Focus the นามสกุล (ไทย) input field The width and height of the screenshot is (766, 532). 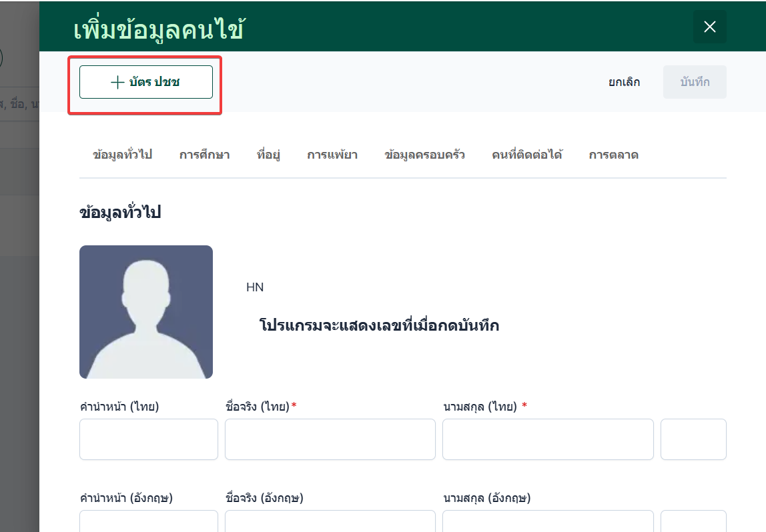pos(548,439)
